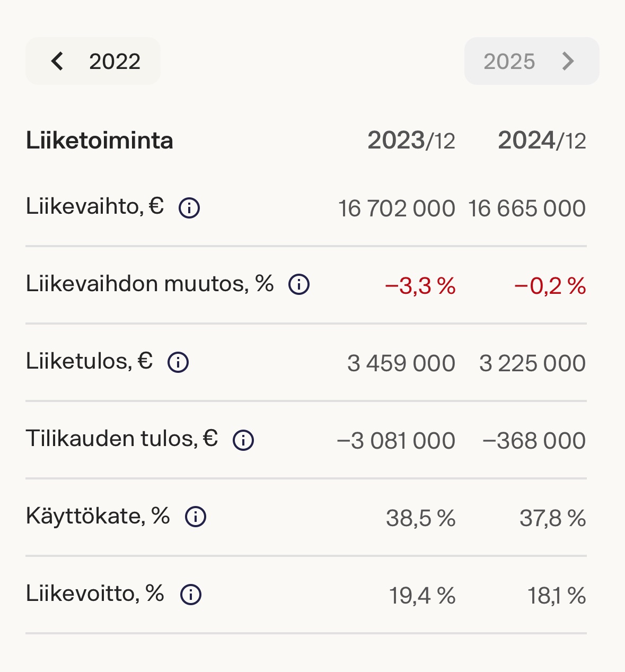Open Käyttökate, % info icon

point(196,517)
